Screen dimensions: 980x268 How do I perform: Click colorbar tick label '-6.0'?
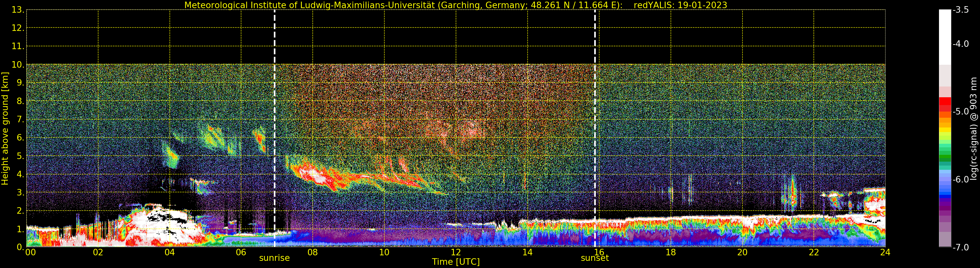[x=960, y=180]
